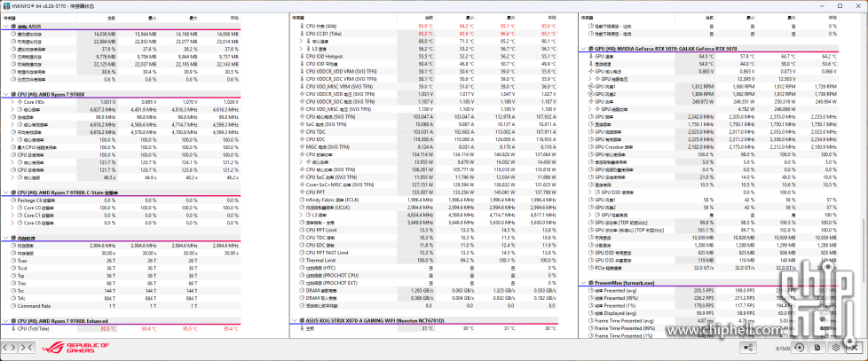The height and width of the screenshot is (361, 868).
Task: Click the ROG Republic of Gamers logo
Action: (x=75, y=348)
